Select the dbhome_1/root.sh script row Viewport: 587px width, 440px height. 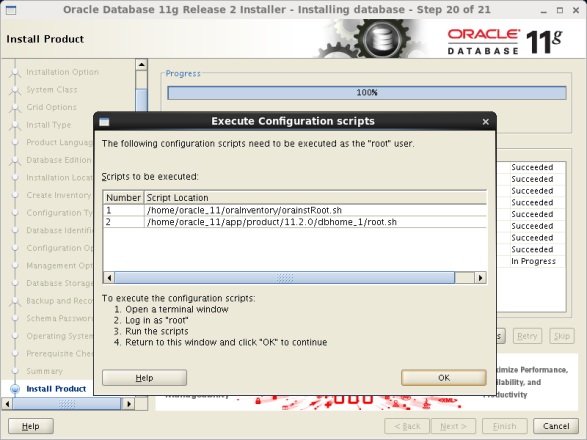[295, 222]
